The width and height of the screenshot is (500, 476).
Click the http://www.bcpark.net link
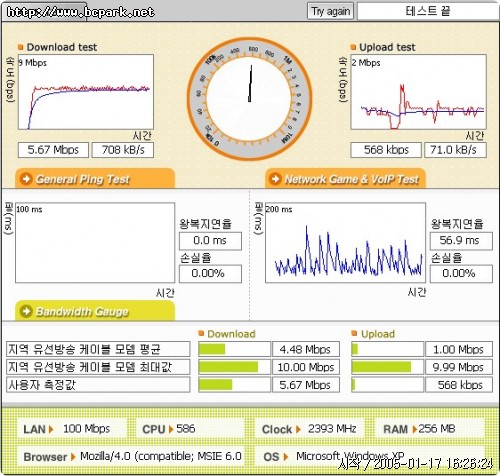[80, 12]
